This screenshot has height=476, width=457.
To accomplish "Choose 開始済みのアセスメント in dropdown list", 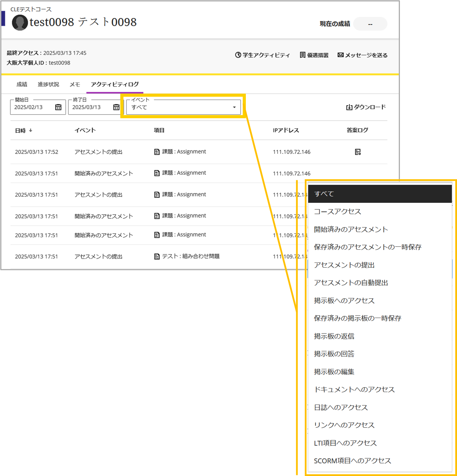I will click(x=380, y=230).
